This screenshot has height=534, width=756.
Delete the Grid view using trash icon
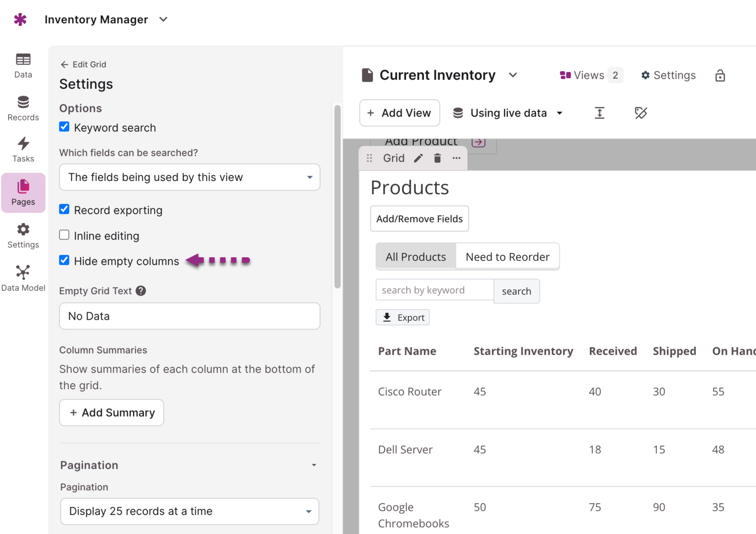pyautogui.click(x=437, y=158)
